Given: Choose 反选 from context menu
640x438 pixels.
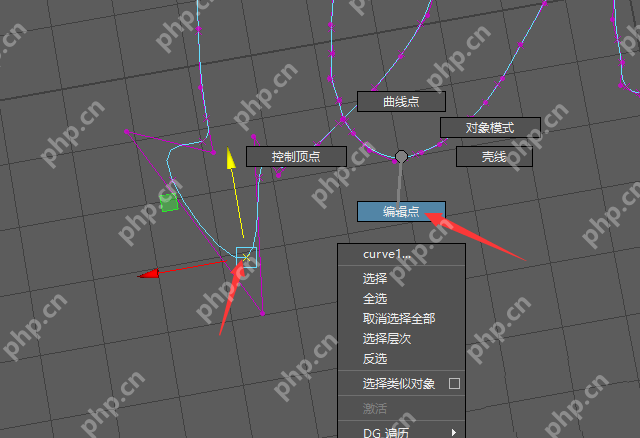Looking at the screenshot, I should [x=402, y=359].
